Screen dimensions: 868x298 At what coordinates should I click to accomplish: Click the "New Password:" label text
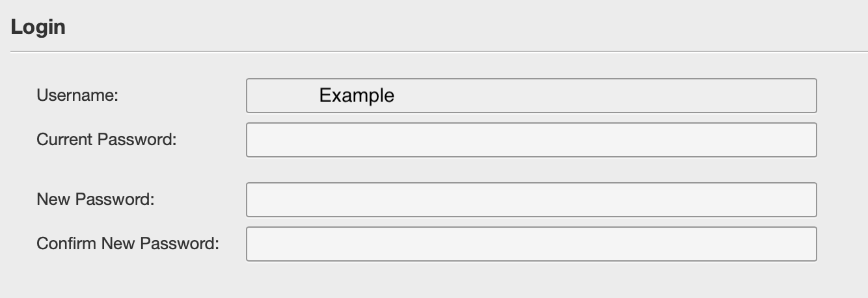pyautogui.click(x=96, y=199)
